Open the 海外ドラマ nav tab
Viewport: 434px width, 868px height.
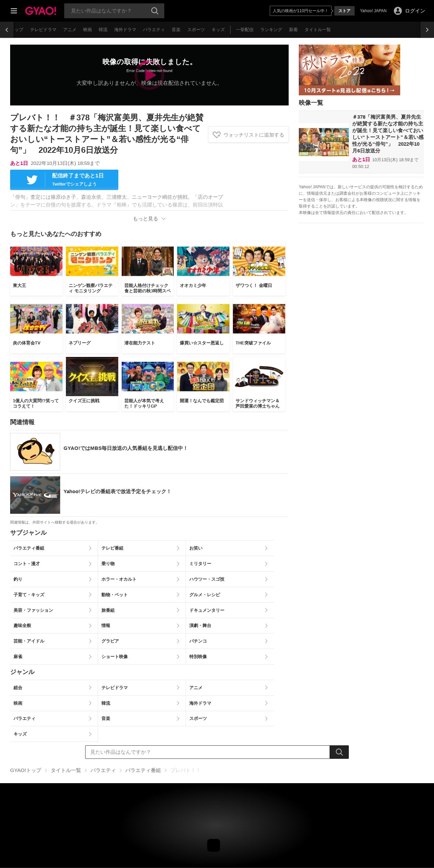click(x=125, y=30)
